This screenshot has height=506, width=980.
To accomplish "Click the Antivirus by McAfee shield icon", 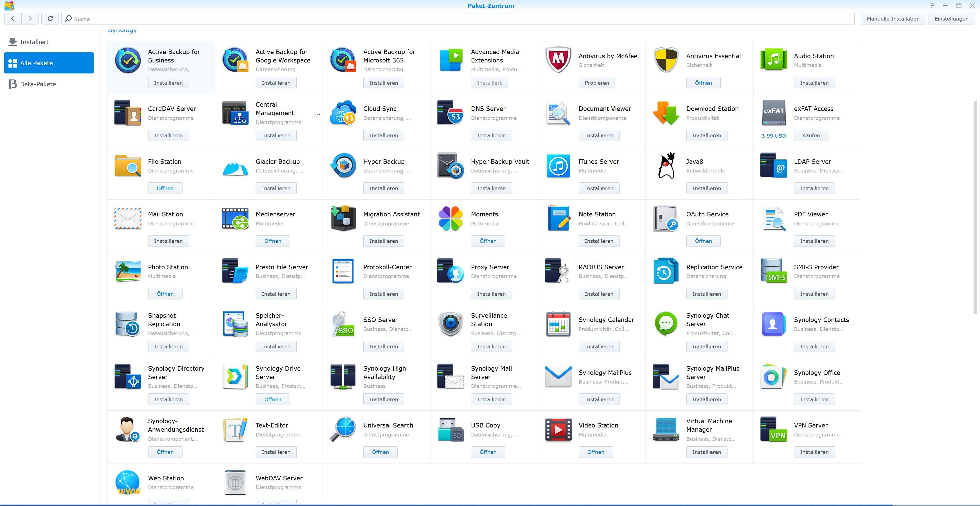I will 558,60.
